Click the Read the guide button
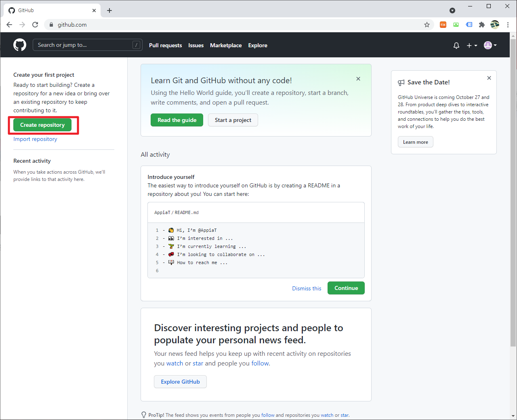Image resolution: width=517 pixels, height=420 pixels. pos(177,120)
